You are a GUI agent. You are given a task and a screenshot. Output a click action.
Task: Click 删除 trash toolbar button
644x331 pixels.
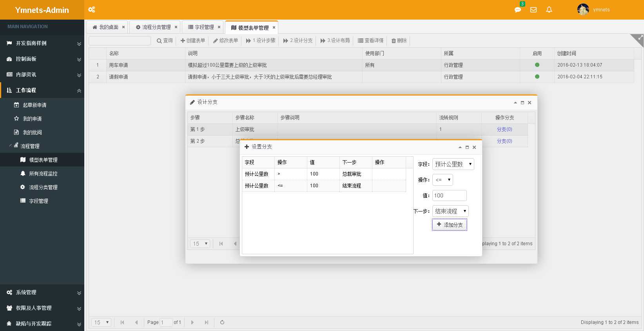399,41
